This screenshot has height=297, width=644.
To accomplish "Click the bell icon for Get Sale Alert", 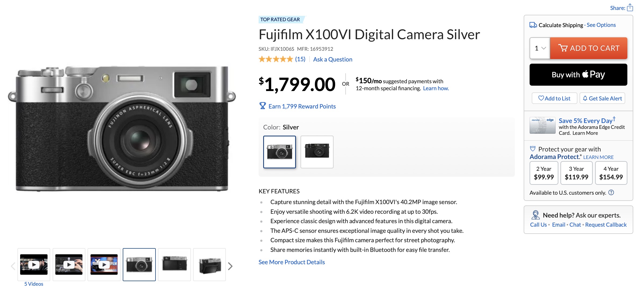I will click(x=585, y=98).
